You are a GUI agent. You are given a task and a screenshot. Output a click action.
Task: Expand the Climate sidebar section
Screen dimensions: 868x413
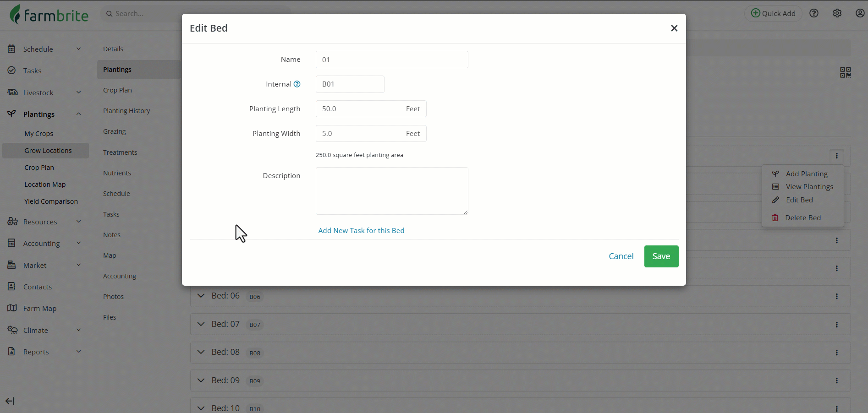tap(78, 330)
